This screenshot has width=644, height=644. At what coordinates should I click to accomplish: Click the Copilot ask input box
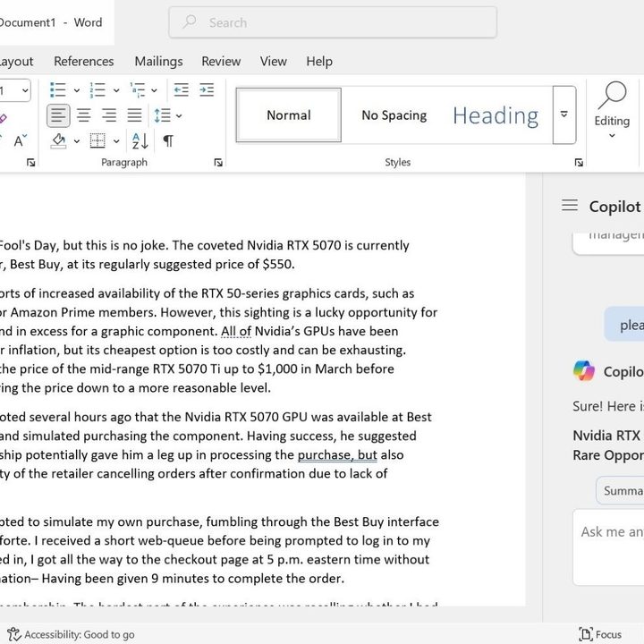point(609,547)
